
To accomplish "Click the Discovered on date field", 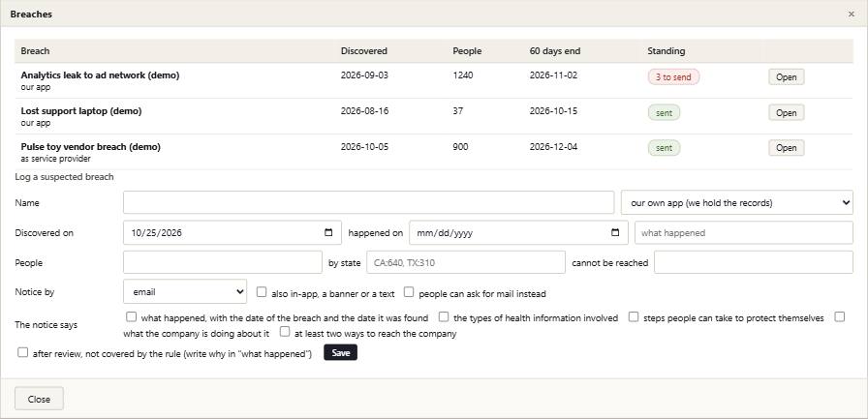I will [232, 232].
